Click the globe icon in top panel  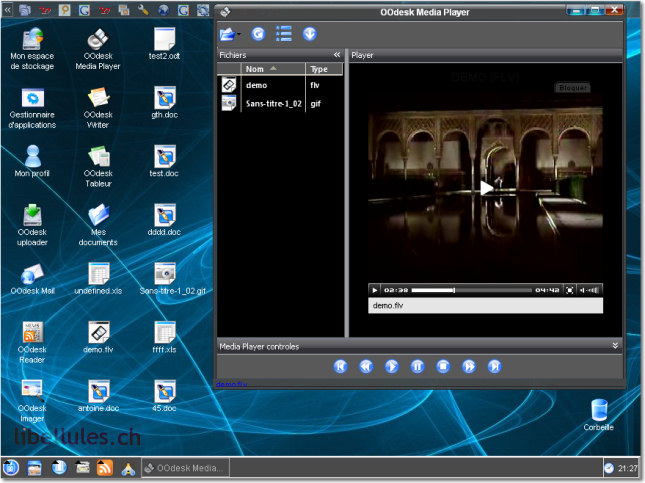[163, 9]
